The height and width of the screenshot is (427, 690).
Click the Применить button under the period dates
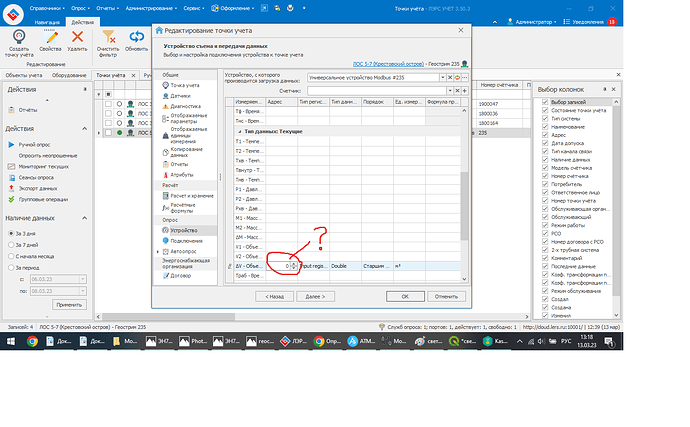pos(69,305)
